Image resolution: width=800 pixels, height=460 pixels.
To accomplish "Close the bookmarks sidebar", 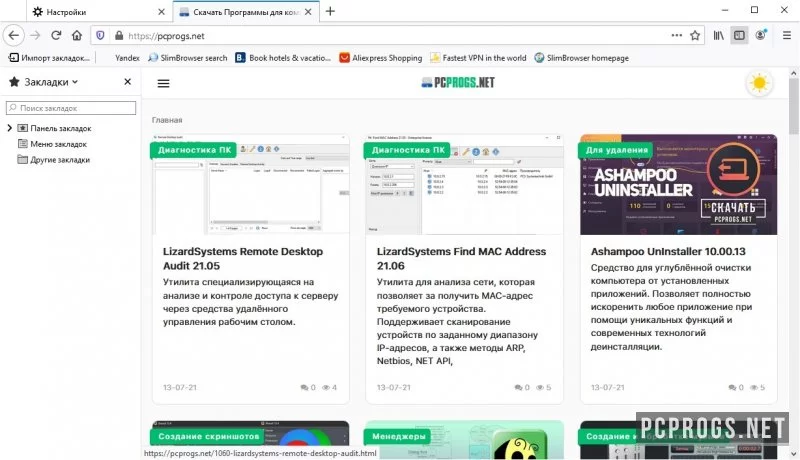I will [x=128, y=82].
